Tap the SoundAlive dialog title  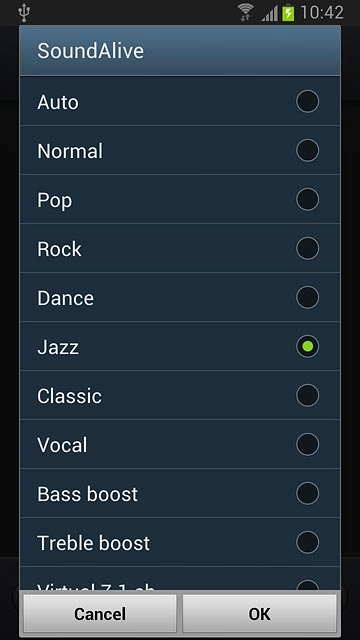tap(90, 51)
